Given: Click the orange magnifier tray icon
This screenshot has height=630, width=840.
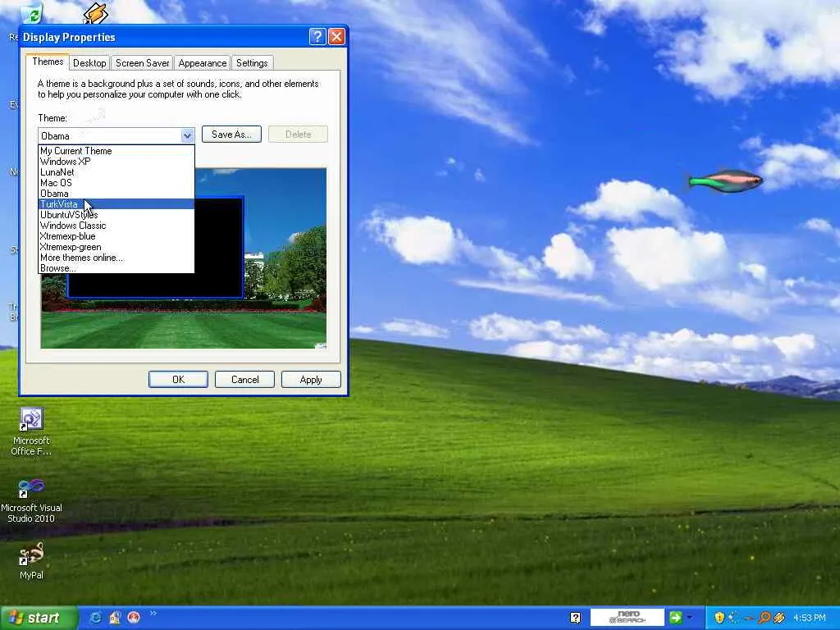Looking at the screenshot, I should point(765,618).
